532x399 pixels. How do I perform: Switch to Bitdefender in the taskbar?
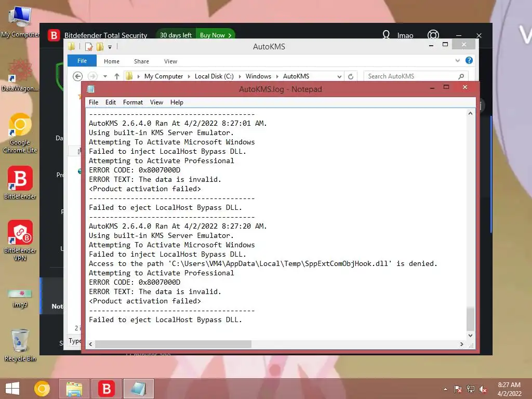click(107, 389)
